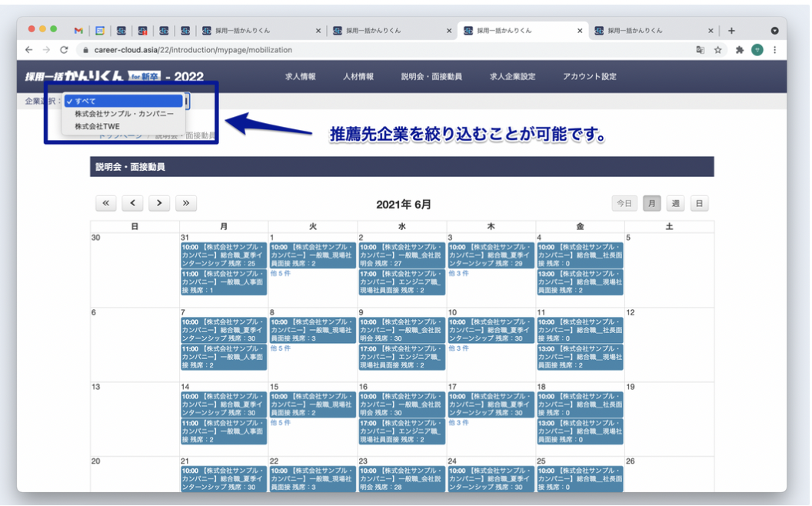Go to previous month with single left arrow

tap(132, 203)
